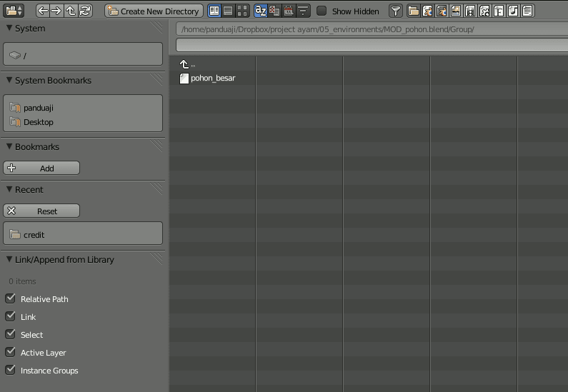Open the Desktop bookmark
The height and width of the screenshot is (392, 568).
pyautogui.click(x=83, y=122)
